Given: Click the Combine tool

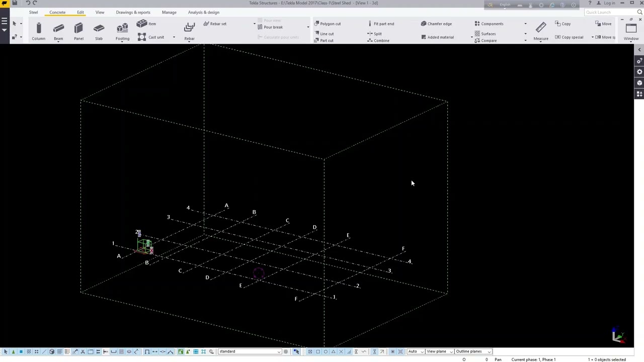Looking at the screenshot, I should 378,40.
